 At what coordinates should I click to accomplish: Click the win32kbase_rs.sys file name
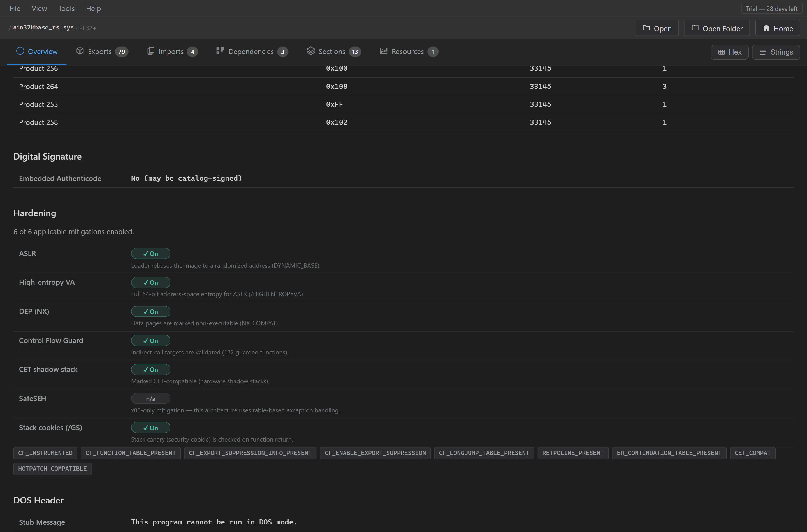coord(43,27)
